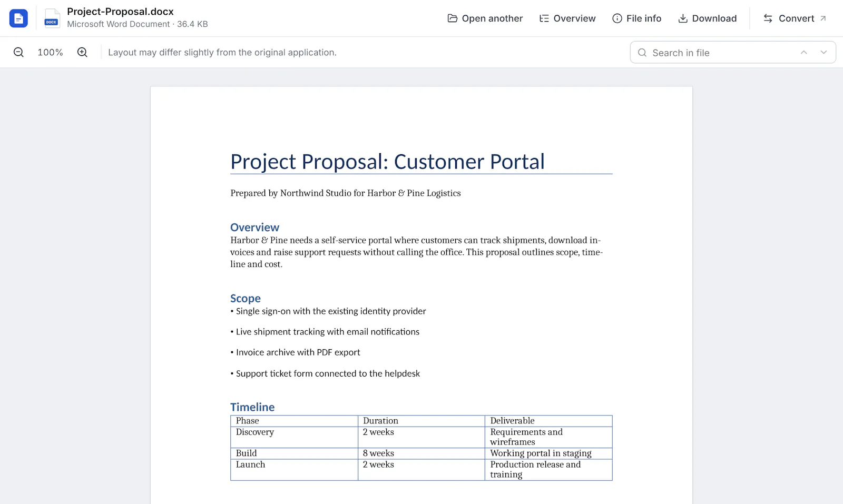Zoom in using the plus magnifier
Image resolution: width=843 pixels, height=504 pixels.
coord(82,52)
